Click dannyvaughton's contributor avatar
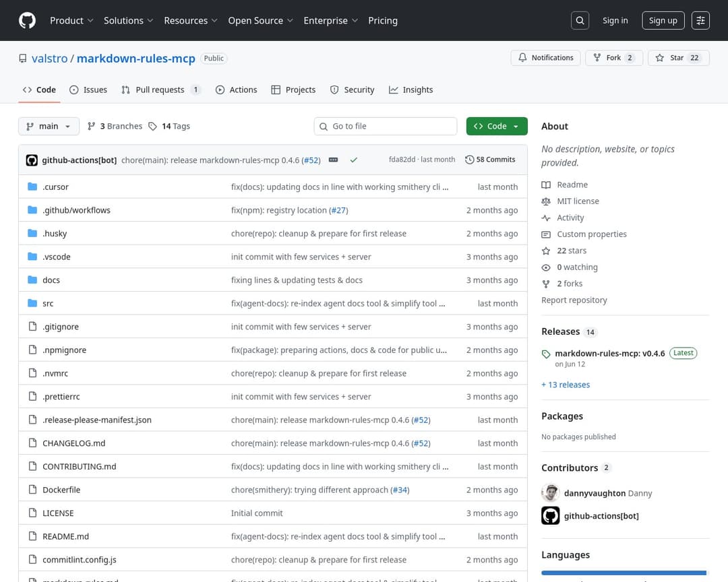 [x=550, y=493]
